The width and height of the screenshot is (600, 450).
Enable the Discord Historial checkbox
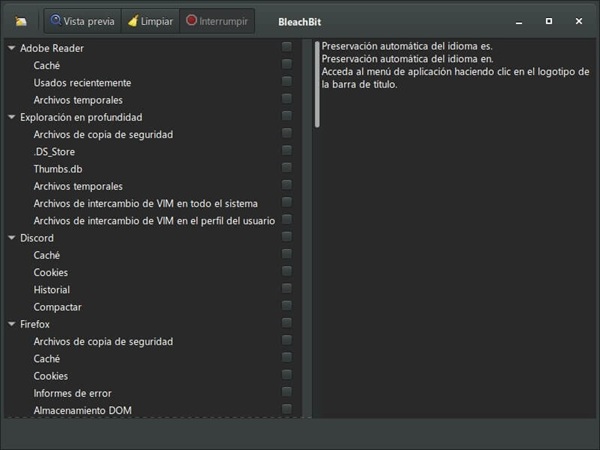[287, 288]
